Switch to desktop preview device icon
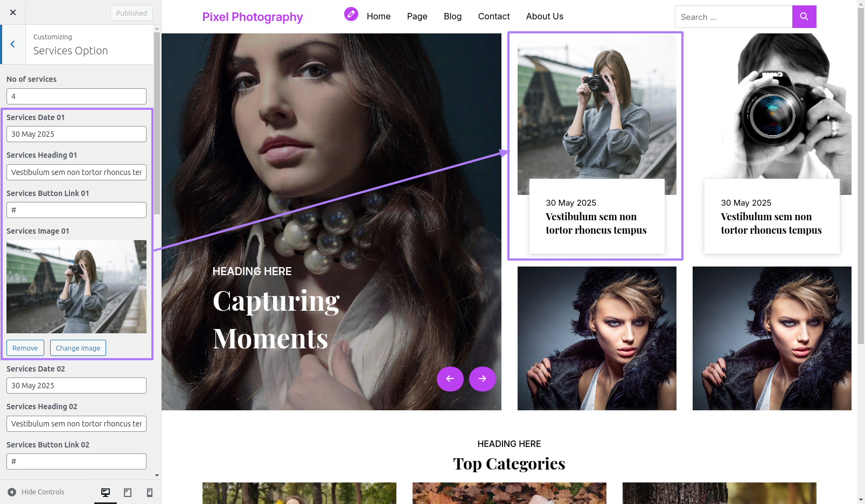This screenshot has height=504, width=865. tap(106, 492)
